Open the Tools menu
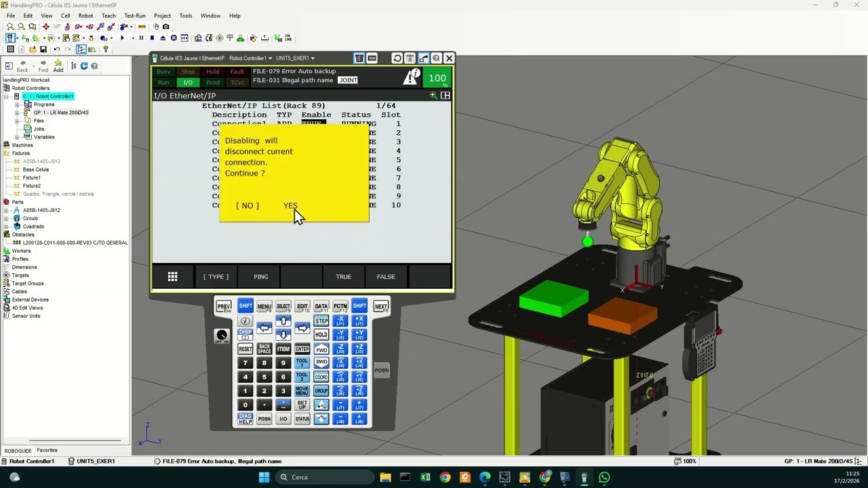Image resolution: width=868 pixels, height=488 pixels. point(186,16)
